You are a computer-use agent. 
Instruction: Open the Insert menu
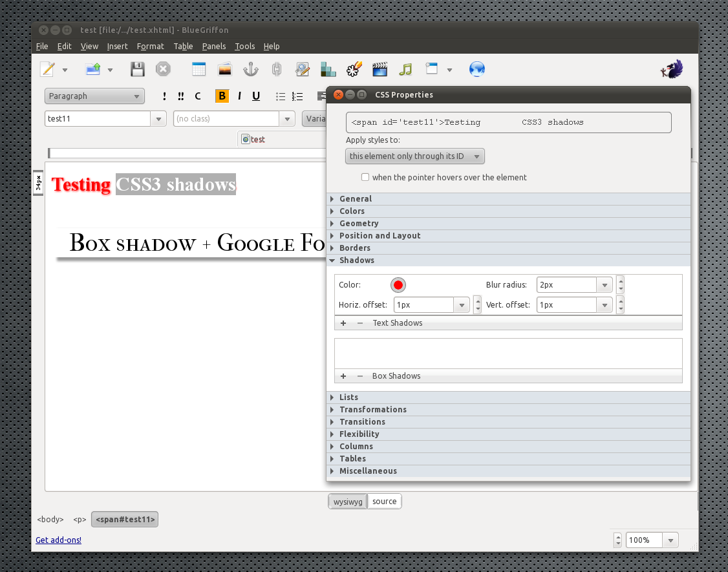(x=117, y=46)
